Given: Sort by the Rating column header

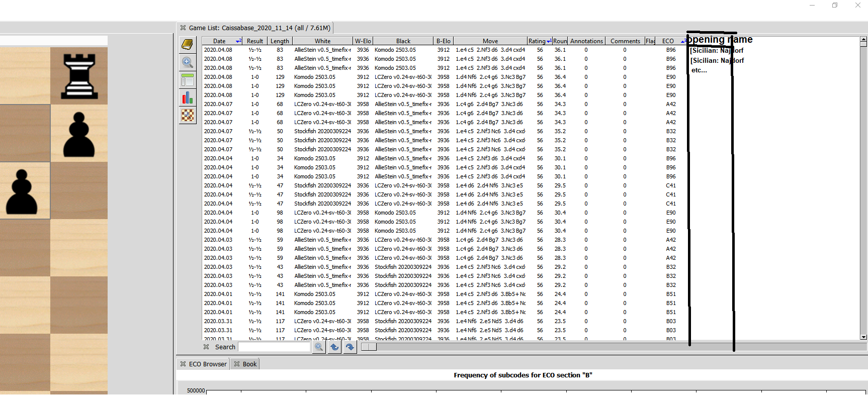Looking at the screenshot, I should click(x=540, y=41).
